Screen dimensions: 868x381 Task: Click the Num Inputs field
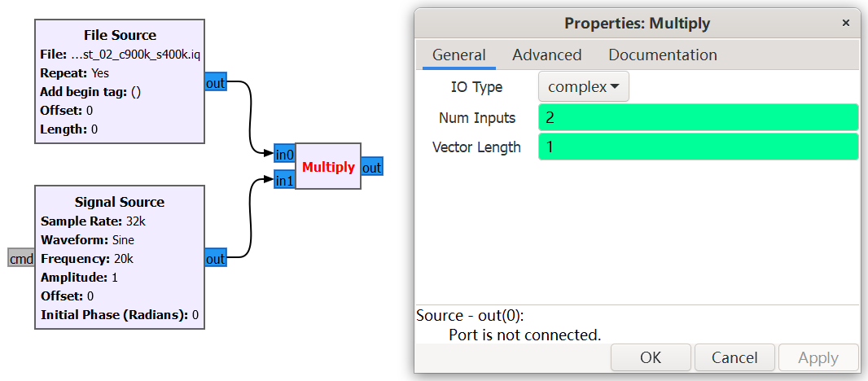click(x=698, y=117)
